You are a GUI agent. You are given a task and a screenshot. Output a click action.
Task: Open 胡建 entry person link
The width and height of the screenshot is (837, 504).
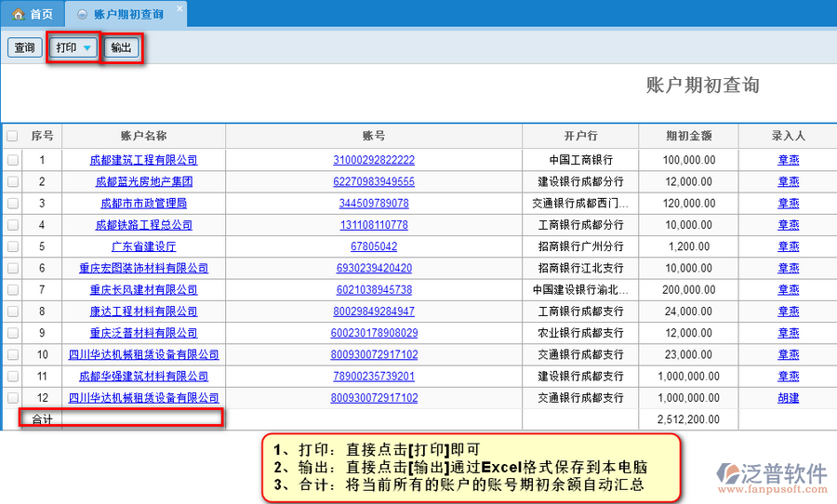point(788,398)
